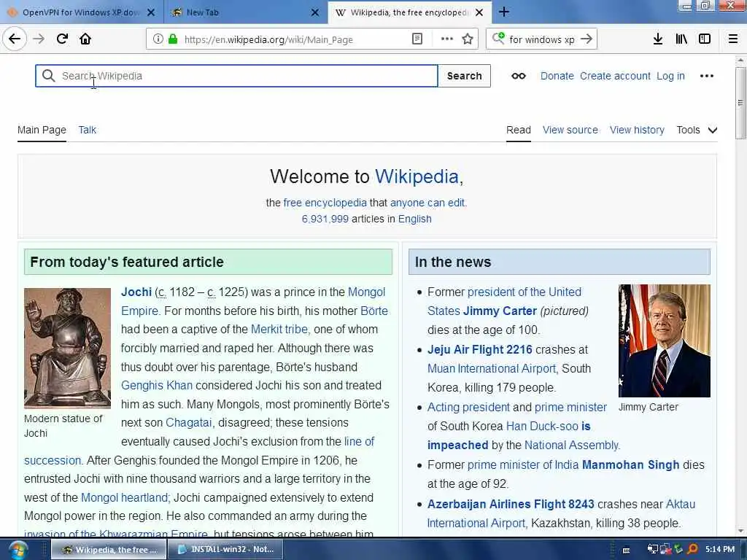Click the browser search box text

pyautogui.click(x=542, y=39)
